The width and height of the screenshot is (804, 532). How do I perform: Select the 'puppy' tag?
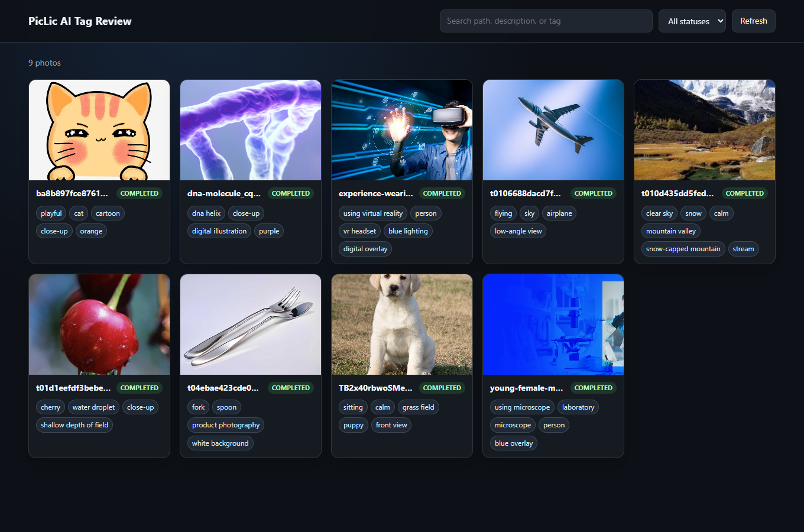[354, 425]
